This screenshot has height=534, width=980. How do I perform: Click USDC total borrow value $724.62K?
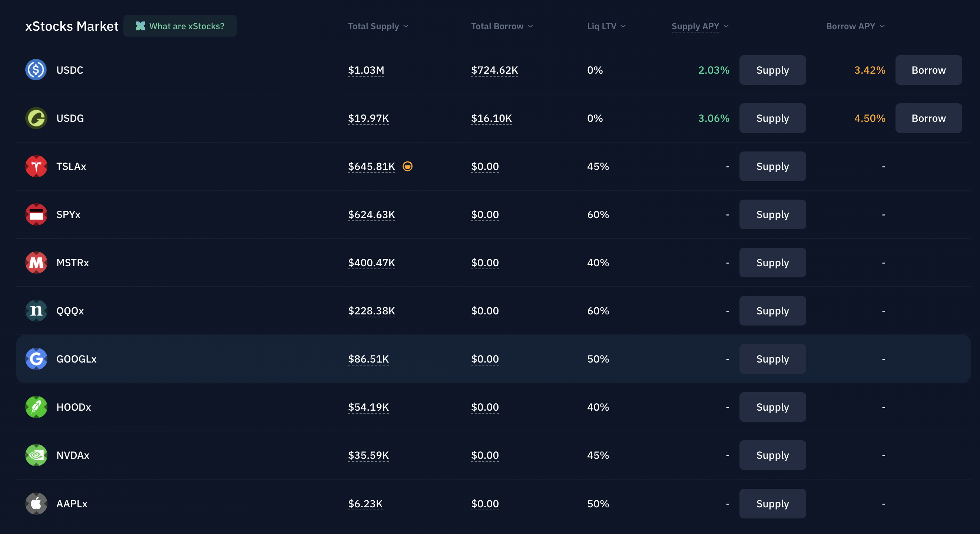[x=494, y=70]
